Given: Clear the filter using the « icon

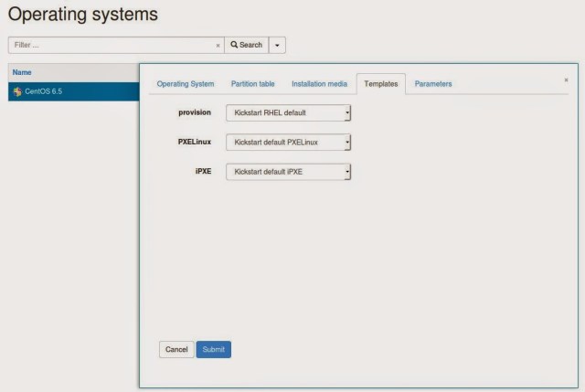Looking at the screenshot, I should (x=218, y=45).
